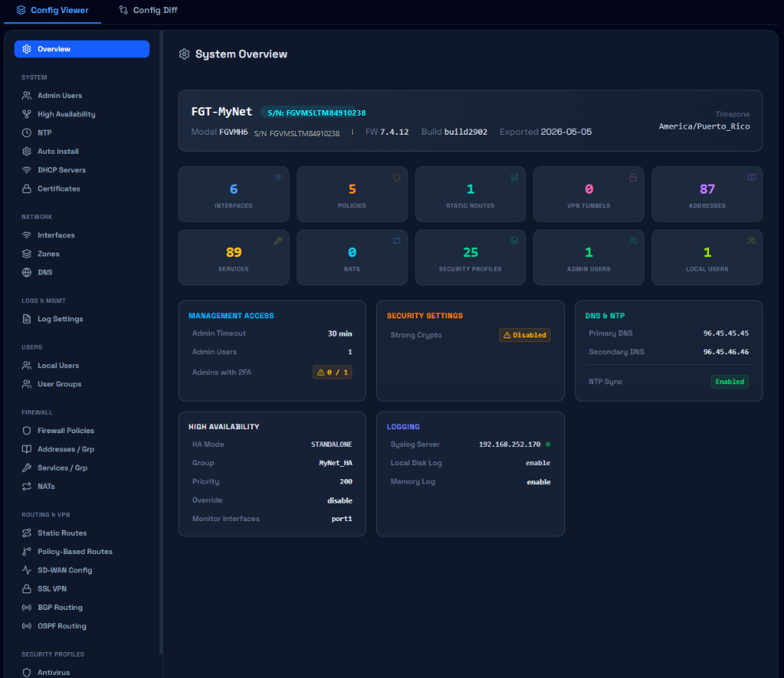Click the America/Puerto_Rico timezone text
This screenshot has height=678, width=784.
(x=704, y=126)
